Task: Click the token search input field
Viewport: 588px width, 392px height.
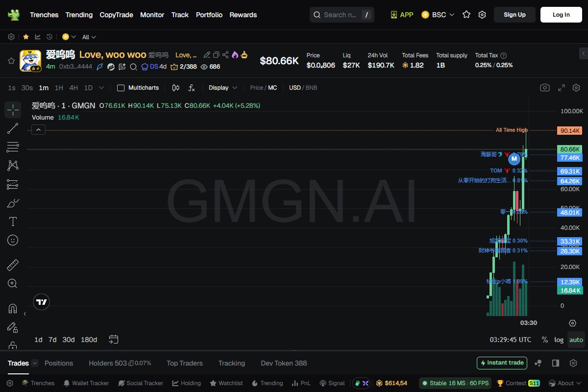Action: pos(342,15)
